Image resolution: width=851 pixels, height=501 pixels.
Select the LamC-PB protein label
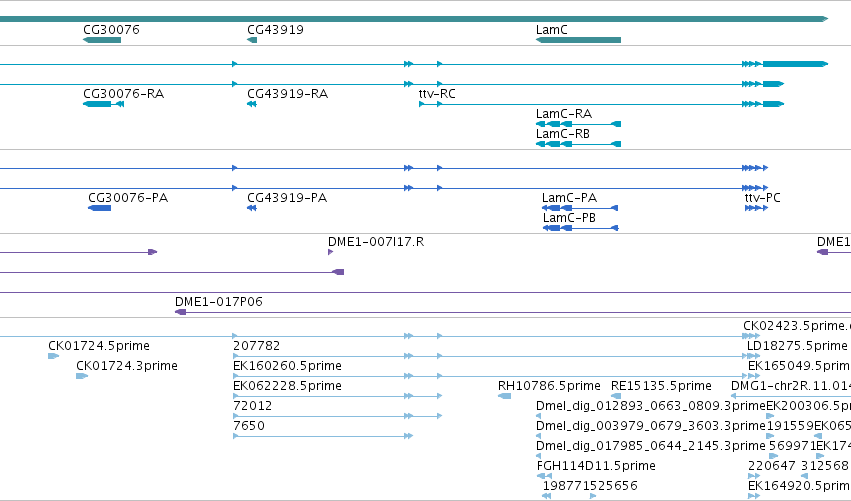(x=569, y=218)
